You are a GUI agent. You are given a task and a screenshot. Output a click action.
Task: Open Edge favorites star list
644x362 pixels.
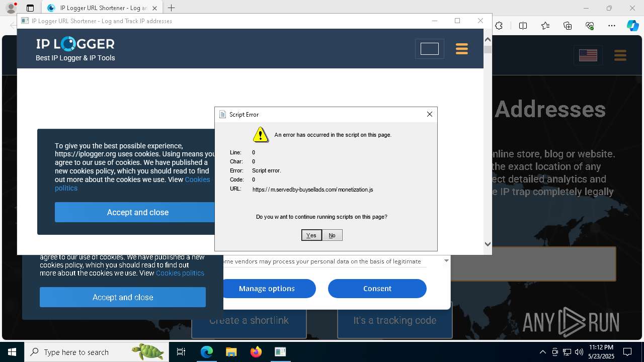coord(545,26)
